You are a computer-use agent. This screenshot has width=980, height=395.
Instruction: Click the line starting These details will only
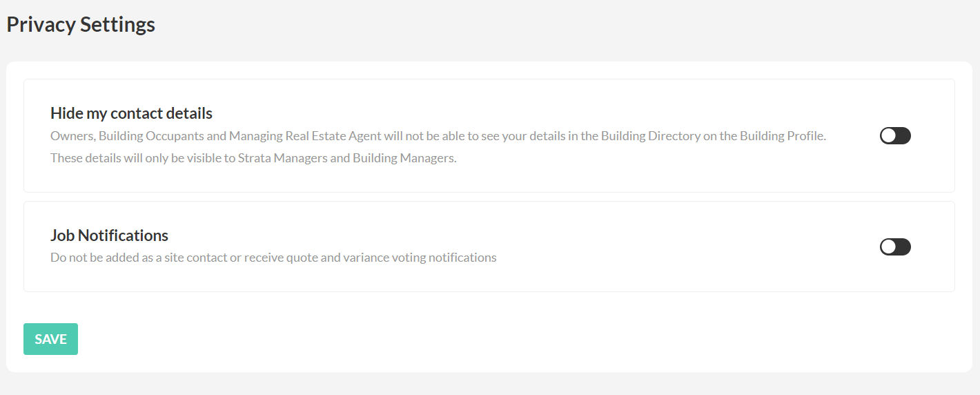tap(254, 158)
